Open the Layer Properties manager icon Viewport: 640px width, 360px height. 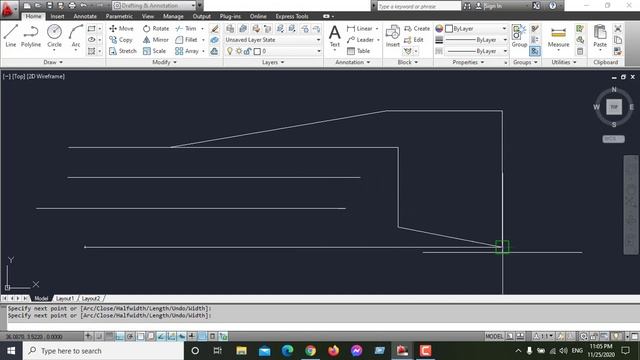click(230, 29)
